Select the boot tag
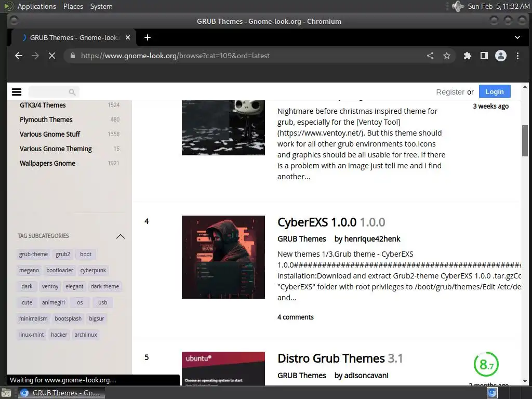The height and width of the screenshot is (399, 532). tap(86, 254)
